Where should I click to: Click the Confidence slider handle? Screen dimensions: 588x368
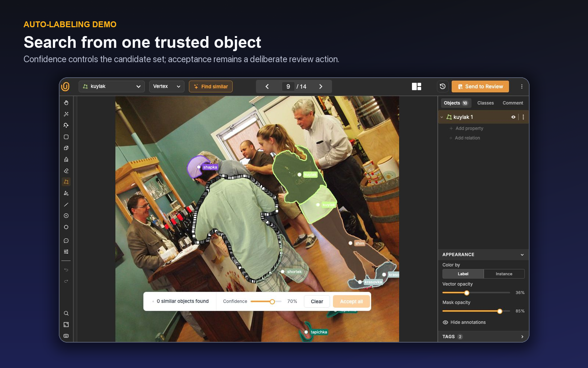pyautogui.click(x=272, y=302)
